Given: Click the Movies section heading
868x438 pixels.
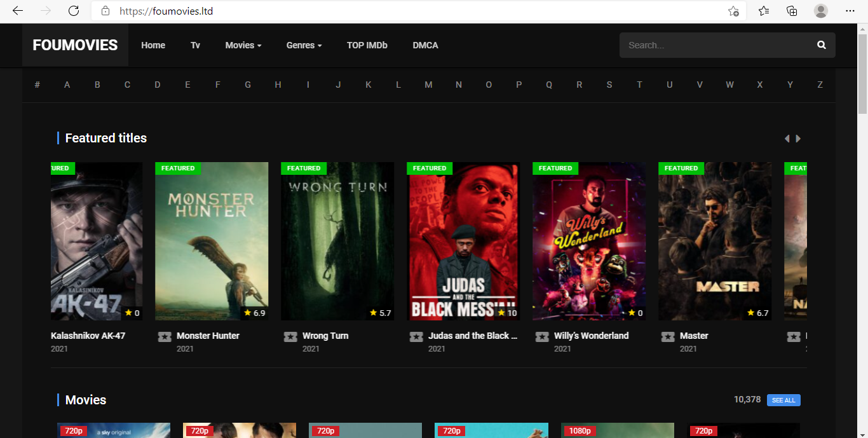Looking at the screenshot, I should [86, 400].
